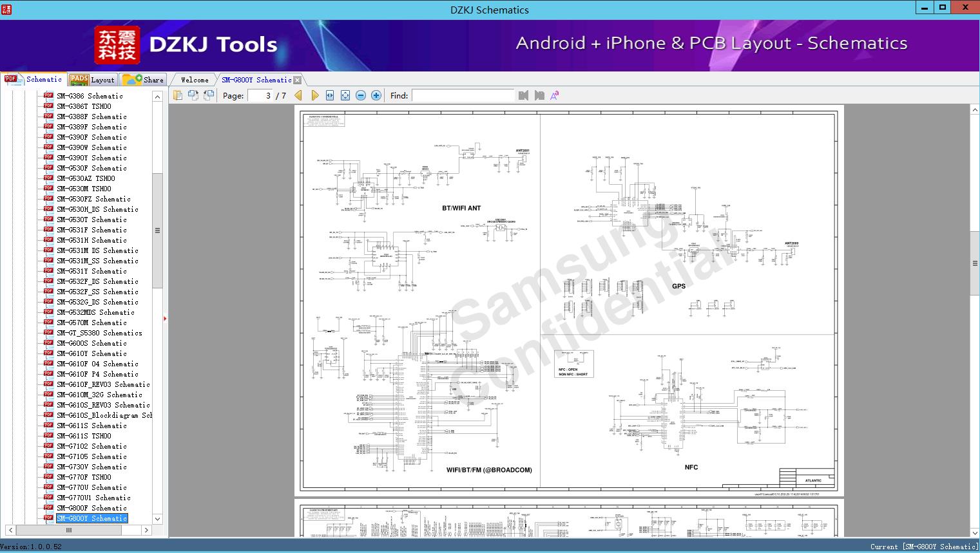Click the rotate clockwise page icon
Screen dimensions: 980x553
(x=209, y=95)
